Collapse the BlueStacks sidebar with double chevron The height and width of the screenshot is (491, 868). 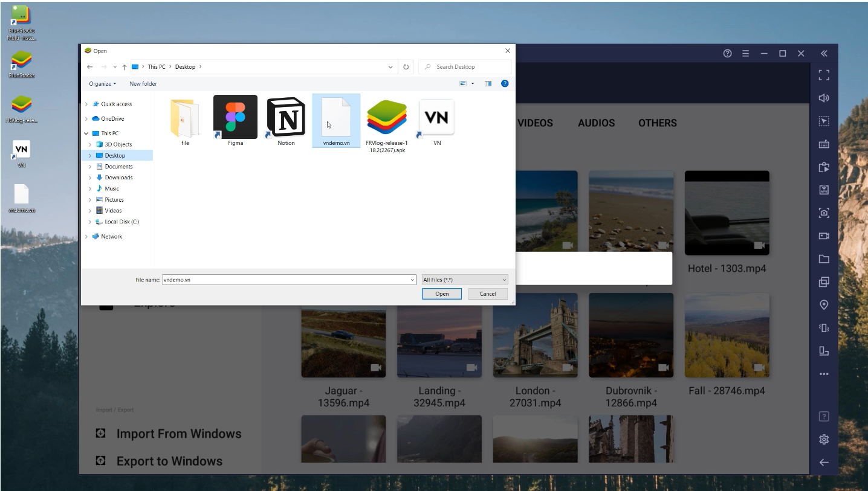pos(823,53)
